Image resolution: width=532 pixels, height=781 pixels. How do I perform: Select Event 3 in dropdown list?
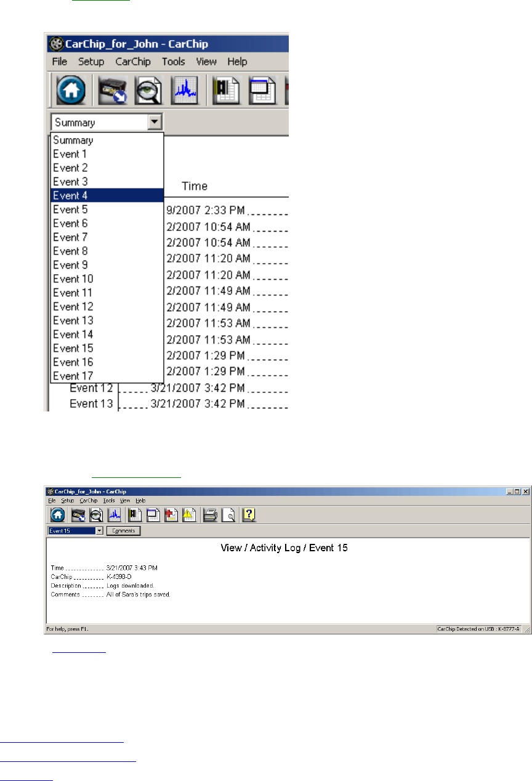pos(107,182)
